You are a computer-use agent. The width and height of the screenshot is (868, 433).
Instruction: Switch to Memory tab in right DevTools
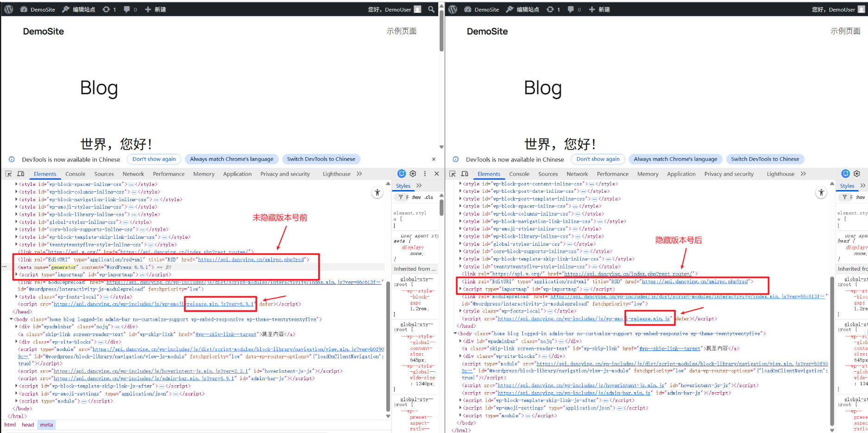pos(648,174)
